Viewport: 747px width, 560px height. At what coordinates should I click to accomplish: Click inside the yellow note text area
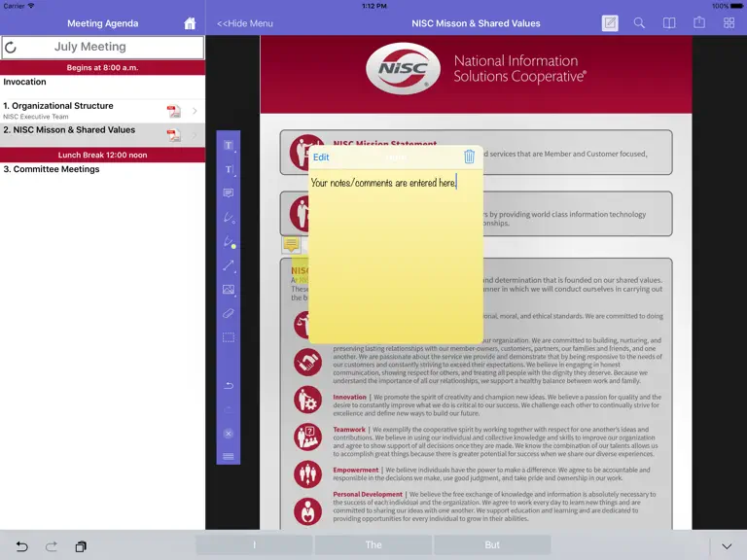coord(396,257)
